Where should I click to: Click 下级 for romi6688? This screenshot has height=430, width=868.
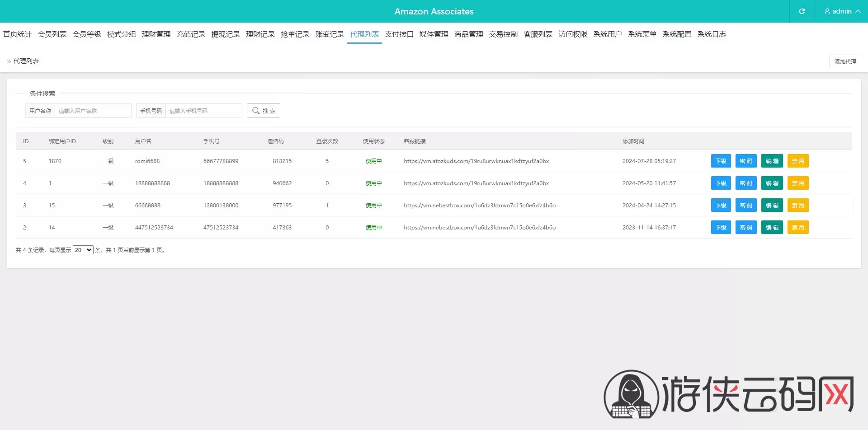pos(721,161)
